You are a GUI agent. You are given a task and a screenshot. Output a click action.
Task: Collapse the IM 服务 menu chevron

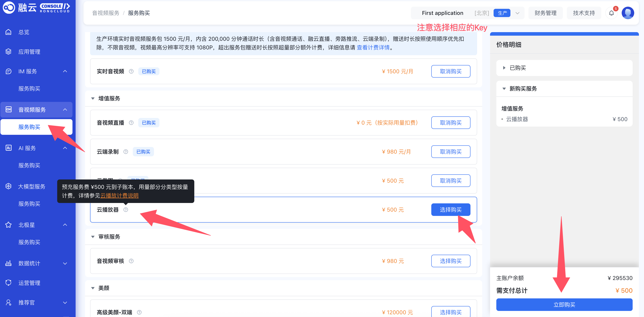click(65, 71)
